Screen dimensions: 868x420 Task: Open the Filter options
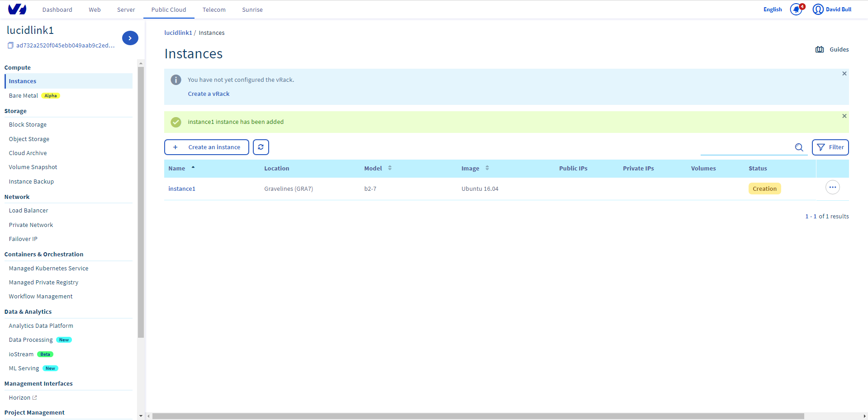(x=830, y=147)
